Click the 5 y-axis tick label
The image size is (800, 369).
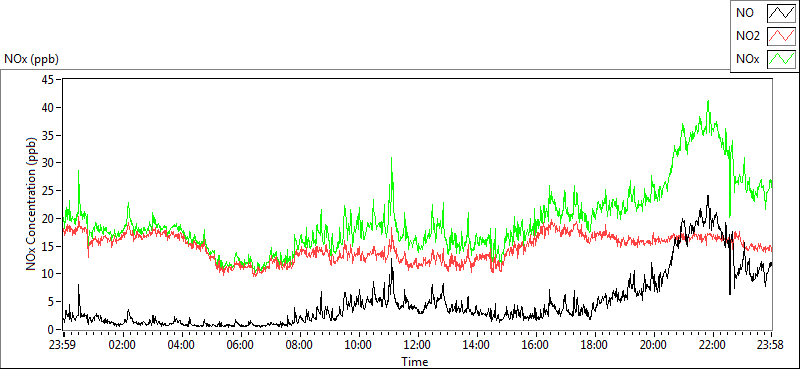52,302
